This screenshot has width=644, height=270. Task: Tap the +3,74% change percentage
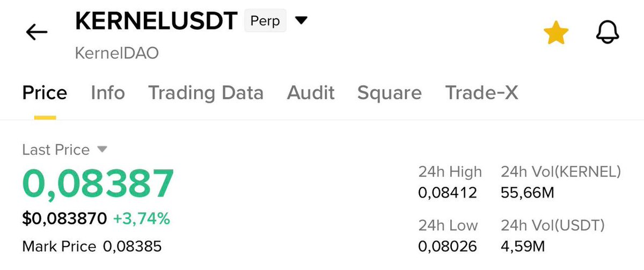[x=141, y=218]
